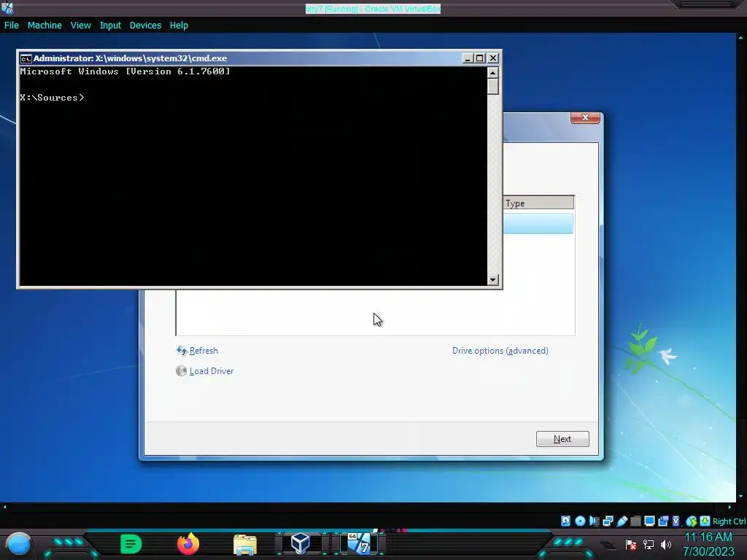Click the audio status icon
The image size is (747, 560).
(594, 521)
